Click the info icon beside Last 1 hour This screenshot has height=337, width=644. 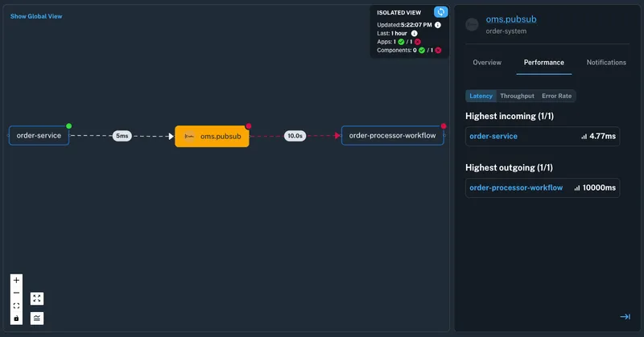pyautogui.click(x=415, y=33)
